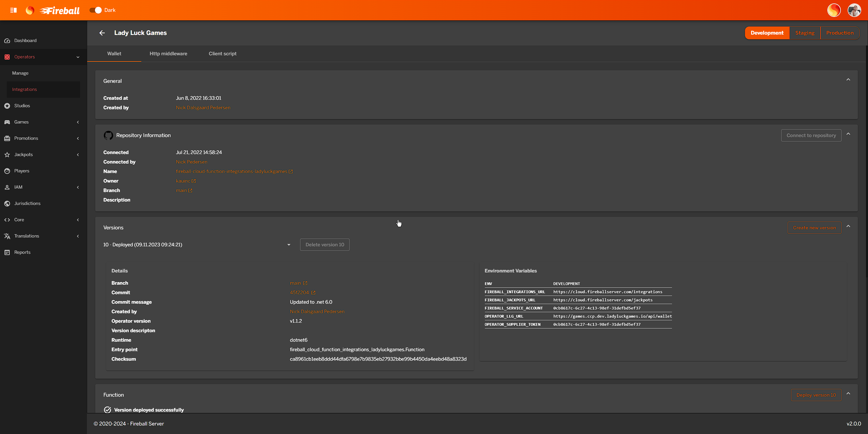Click the Fireball round logo at top right

pos(834,10)
